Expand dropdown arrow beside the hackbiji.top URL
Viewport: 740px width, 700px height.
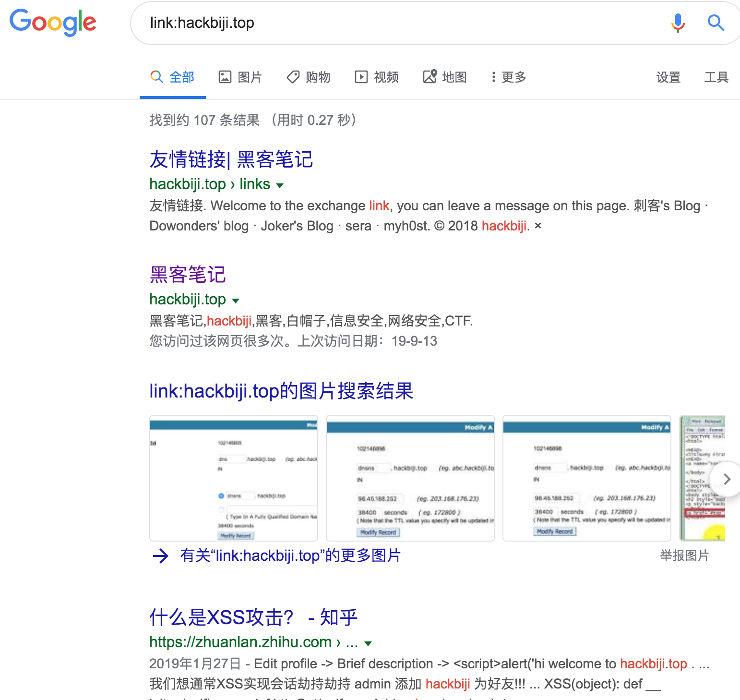236,301
